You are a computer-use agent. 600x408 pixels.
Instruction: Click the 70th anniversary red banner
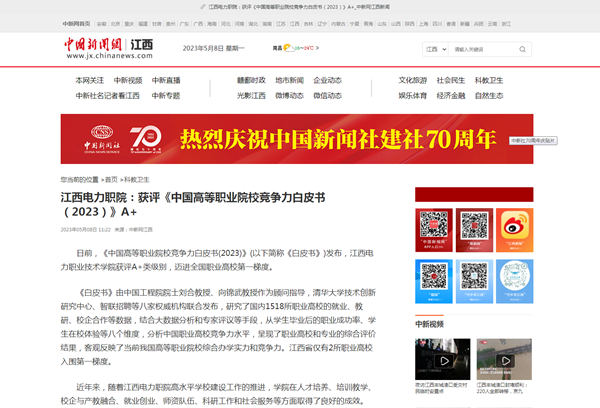(x=297, y=139)
